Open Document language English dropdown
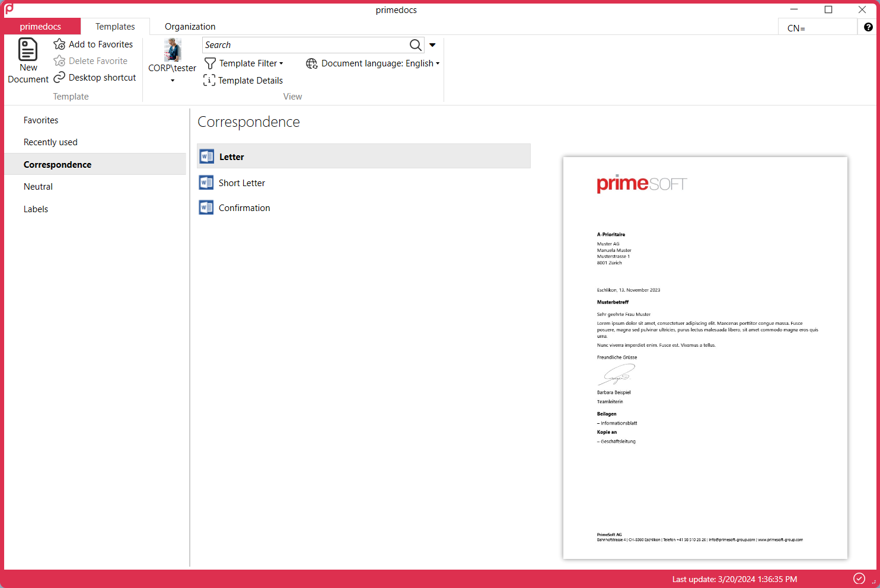This screenshot has width=880, height=588. (x=373, y=63)
